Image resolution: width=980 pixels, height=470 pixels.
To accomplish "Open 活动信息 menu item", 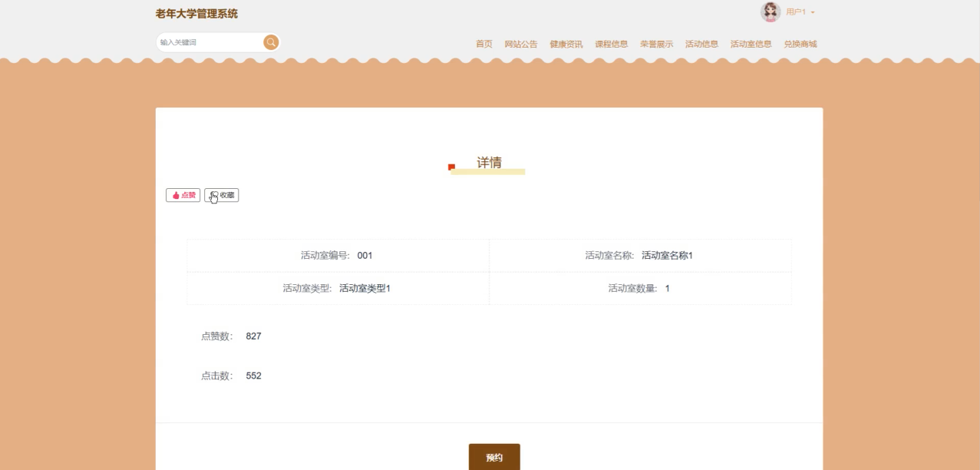I will tap(702, 44).
